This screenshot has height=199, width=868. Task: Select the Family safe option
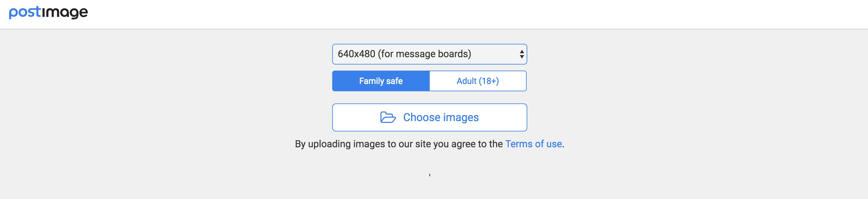(x=381, y=81)
